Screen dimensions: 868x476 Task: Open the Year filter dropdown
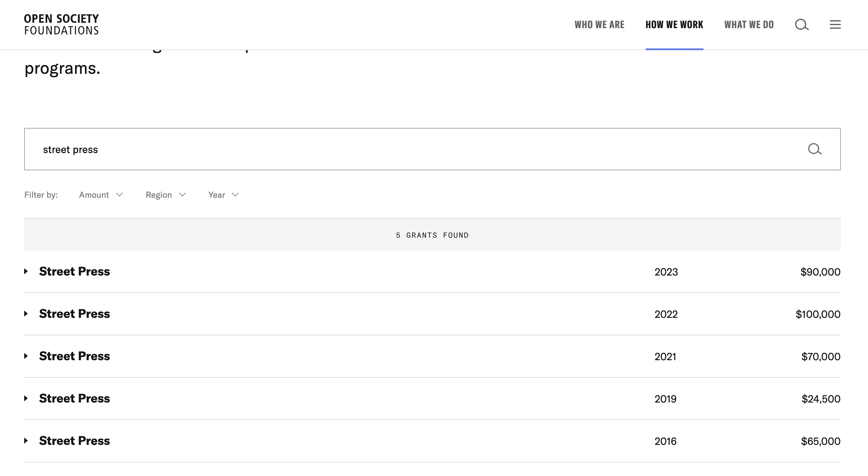(x=224, y=195)
